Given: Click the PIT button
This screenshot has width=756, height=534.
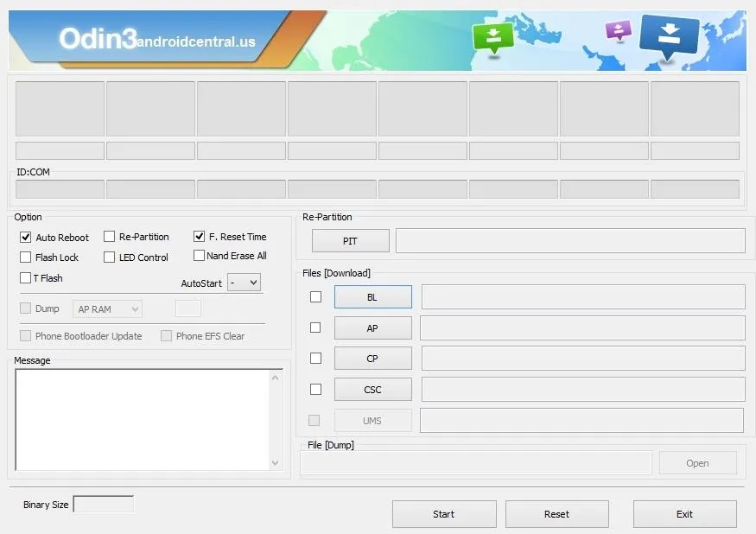Looking at the screenshot, I should [351, 241].
